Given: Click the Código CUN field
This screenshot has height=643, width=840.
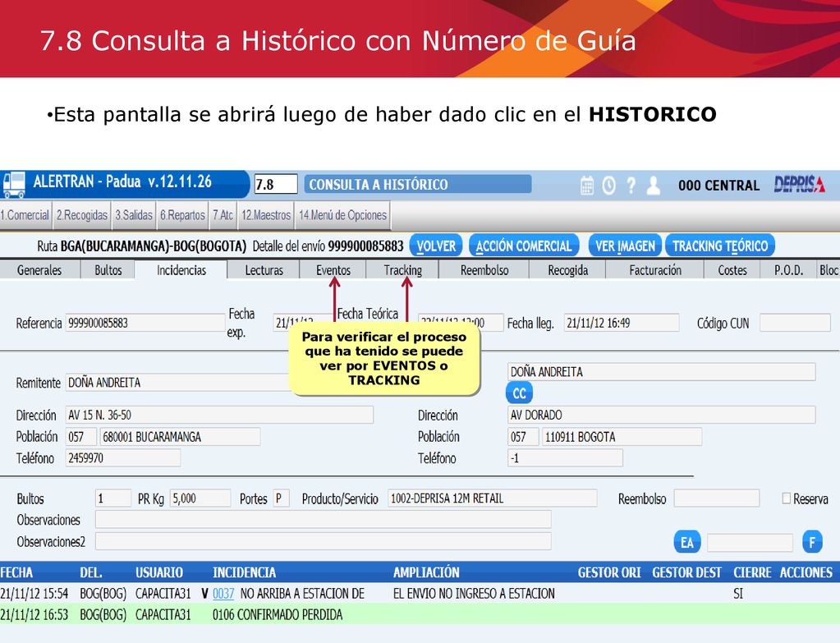Looking at the screenshot, I should point(795,323).
